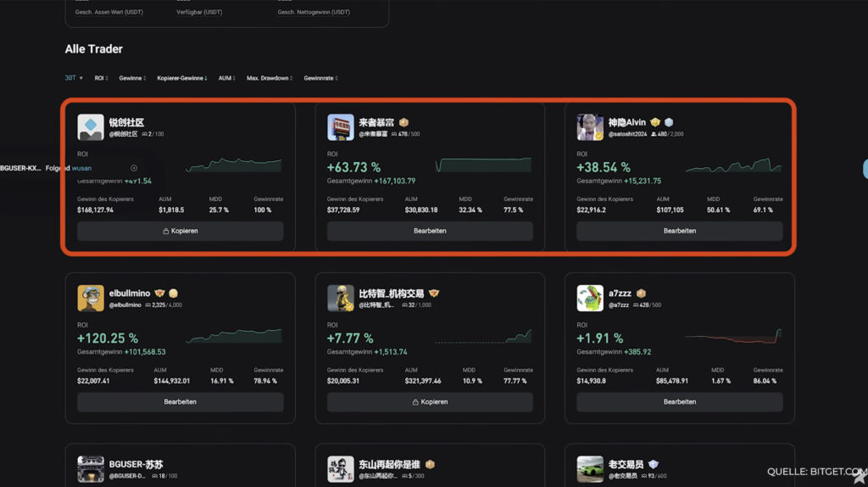Click the orange badge beside 东山再起你是谁
This screenshot has height=487, width=868.
(x=430, y=464)
